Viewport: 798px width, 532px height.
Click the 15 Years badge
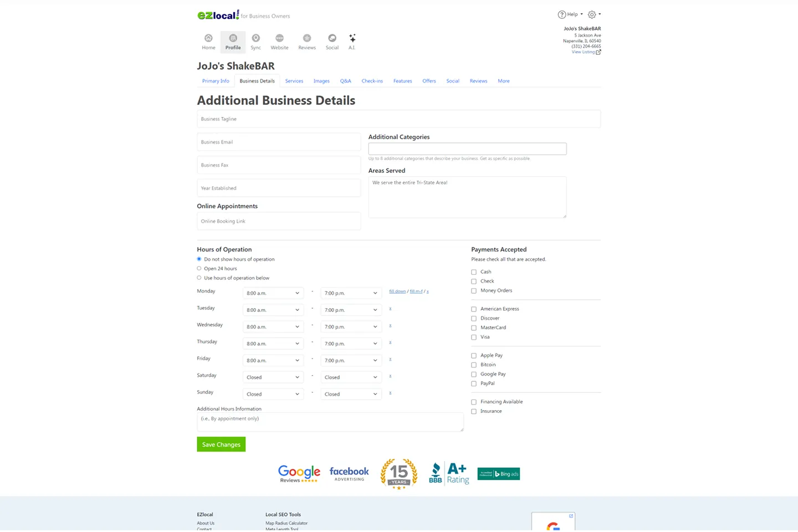tap(399, 474)
